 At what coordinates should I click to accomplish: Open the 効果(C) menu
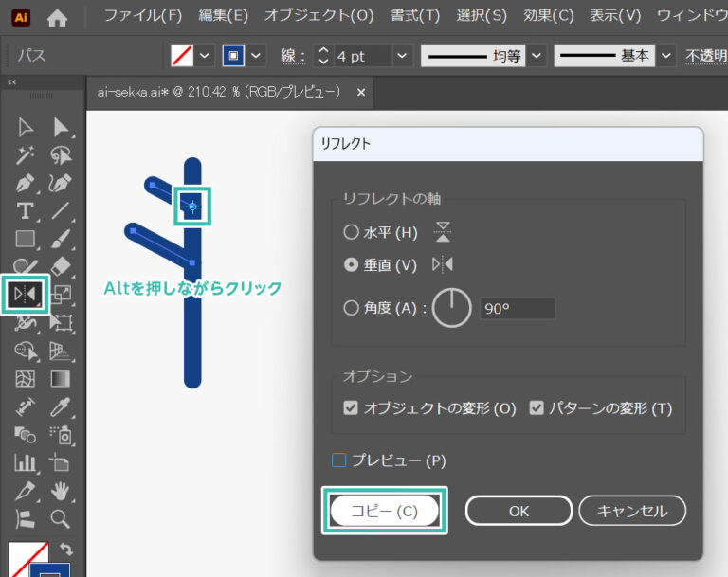[548, 16]
